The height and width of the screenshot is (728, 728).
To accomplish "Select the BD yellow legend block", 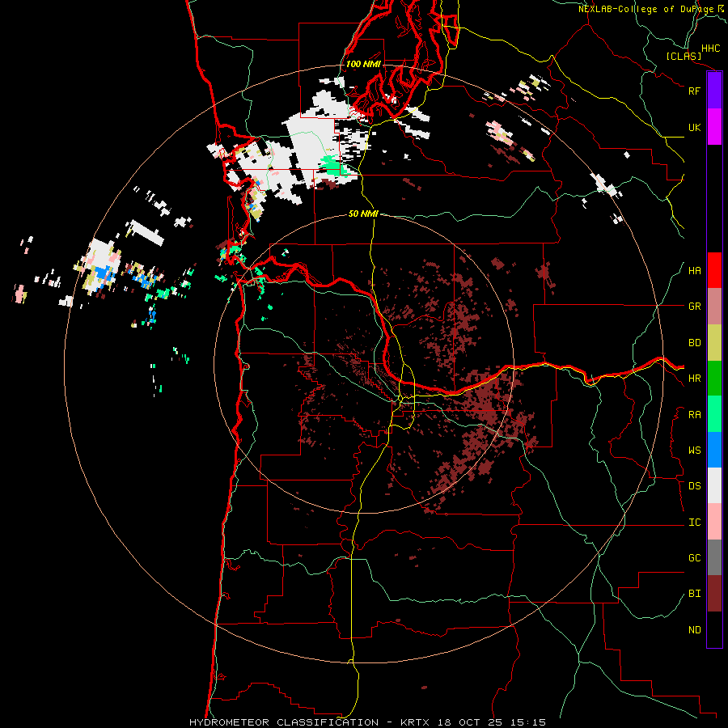I will point(714,343).
